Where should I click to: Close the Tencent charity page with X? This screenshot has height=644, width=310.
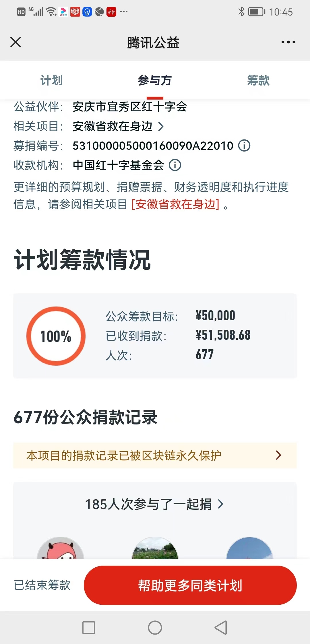16,42
